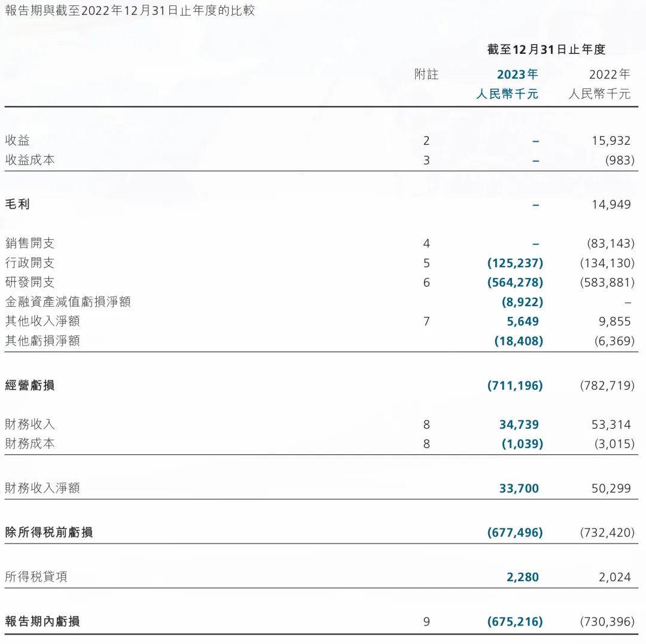Select the 收益 row label

17,141
